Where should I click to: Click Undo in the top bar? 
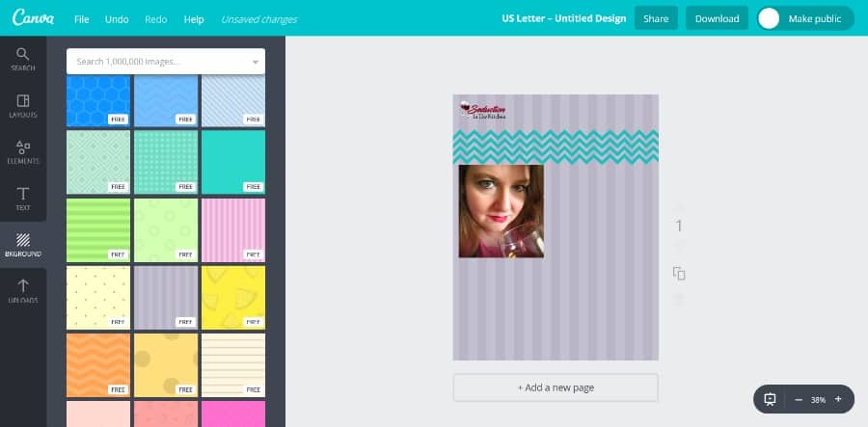[117, 19]
